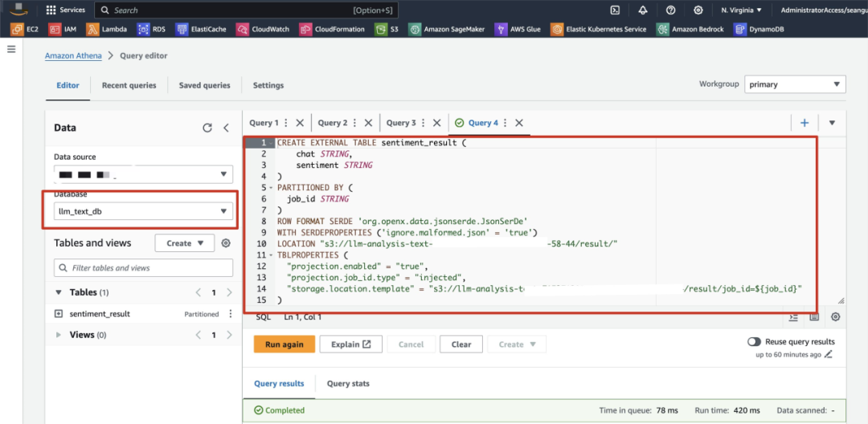This screenshot has height=424, width=868.
Task: Open the Create dropdown in Tables and views
Action: tap(184, 243)
